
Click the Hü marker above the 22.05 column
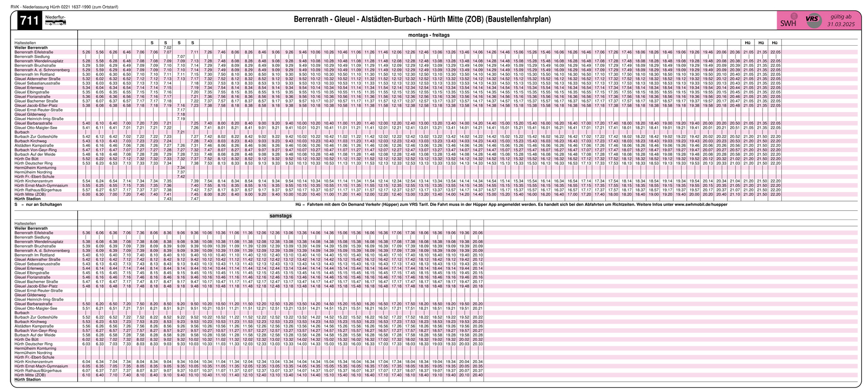tap(775, 43)
